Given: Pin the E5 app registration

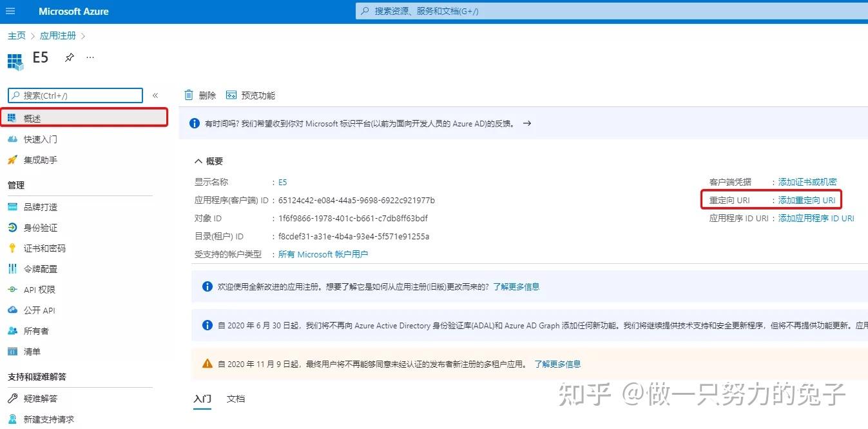Looking at the screenshot, I should click(70, 57).
